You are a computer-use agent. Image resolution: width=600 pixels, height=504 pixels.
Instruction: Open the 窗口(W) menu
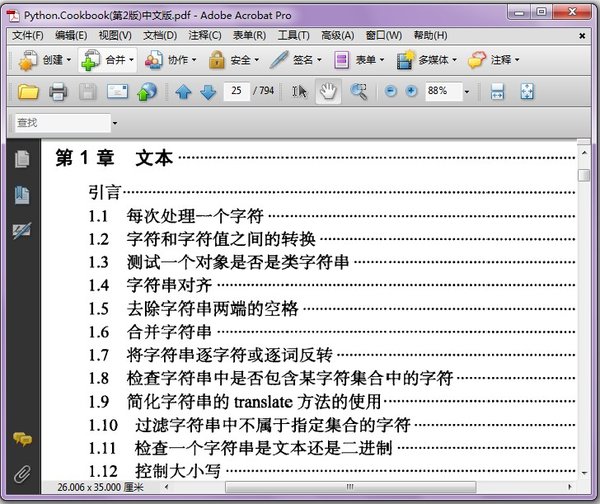[x=384, y=36]
